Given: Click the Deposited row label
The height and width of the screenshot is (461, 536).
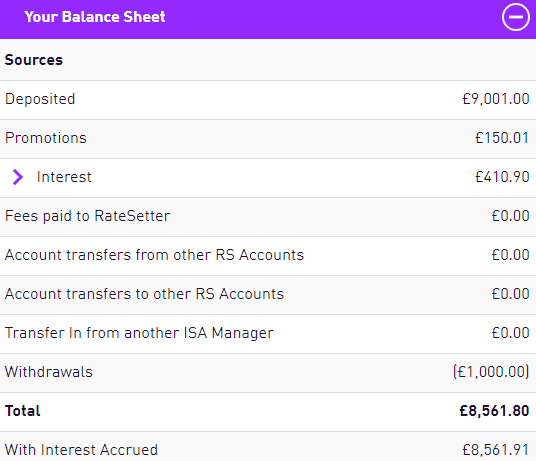Looking at the screenshot, I should coord(40,99).
